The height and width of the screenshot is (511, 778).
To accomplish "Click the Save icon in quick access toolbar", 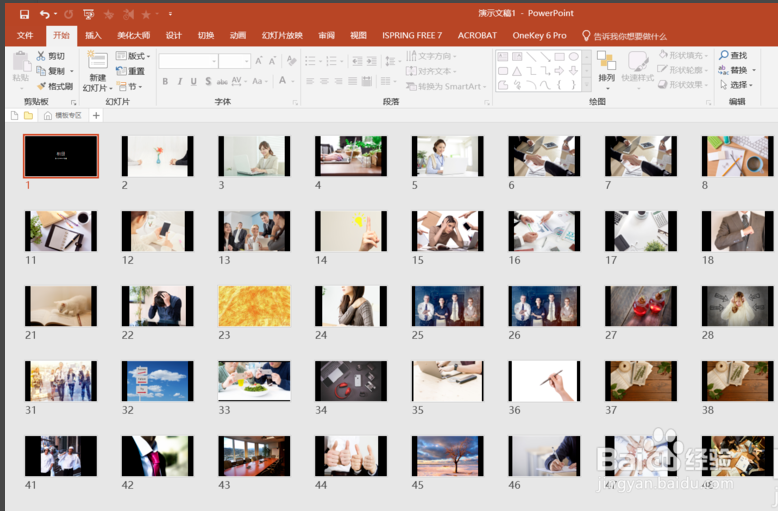I will (x=24, y=14).
